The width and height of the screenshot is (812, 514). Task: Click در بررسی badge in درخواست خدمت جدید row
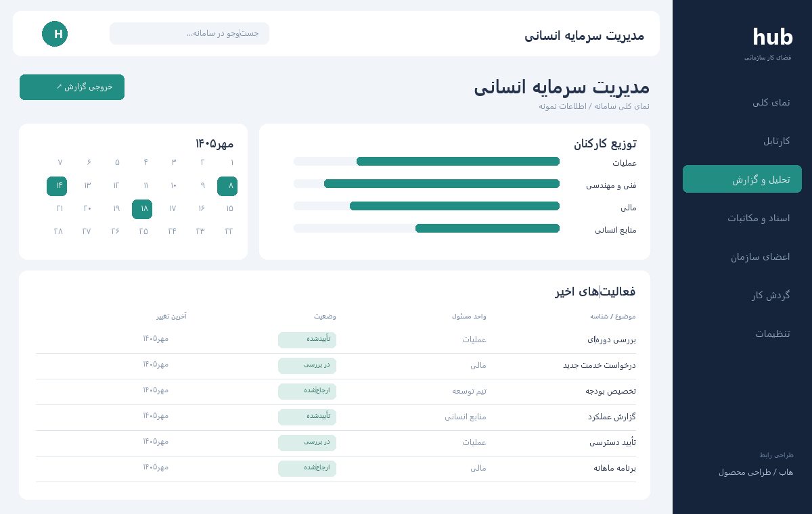tap(307, 366)
